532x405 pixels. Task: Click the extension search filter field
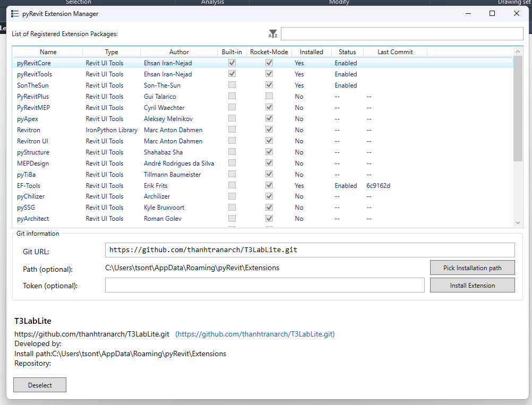402,33
